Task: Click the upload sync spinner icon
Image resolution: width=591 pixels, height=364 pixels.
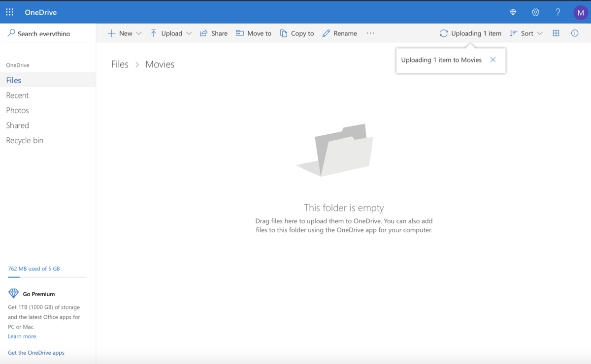Action: click(x=444, y=33)
